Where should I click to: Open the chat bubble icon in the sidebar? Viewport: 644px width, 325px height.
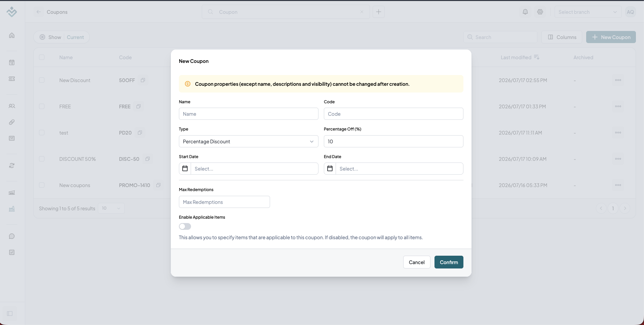(x=12, y=236)
